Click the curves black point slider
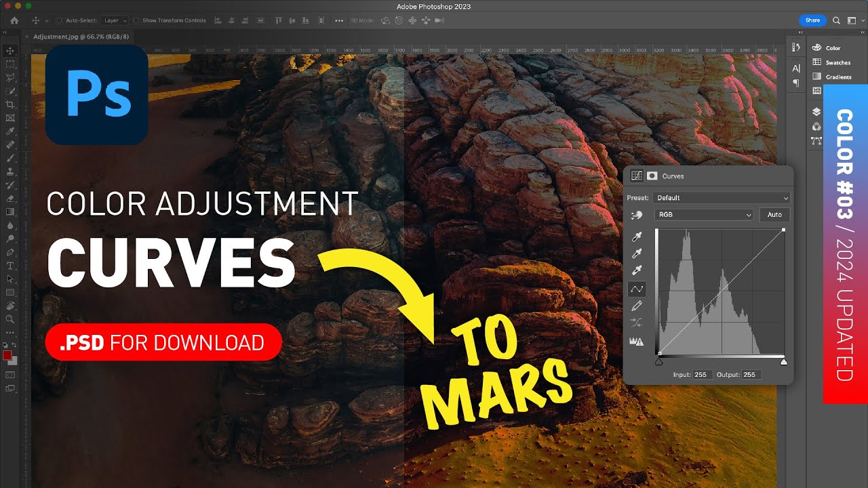 [658, 362]
